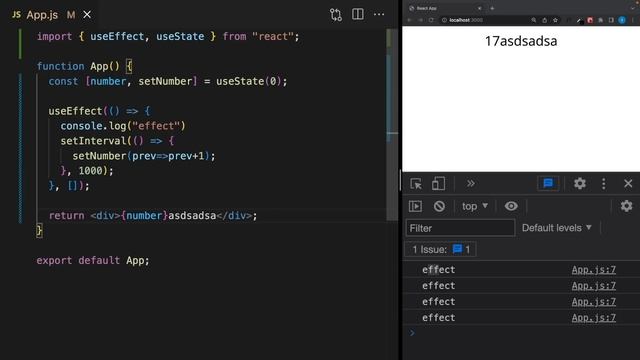This screenshot has height=360, width=640.
Task: Clear the console
Action: coord(439,206)
